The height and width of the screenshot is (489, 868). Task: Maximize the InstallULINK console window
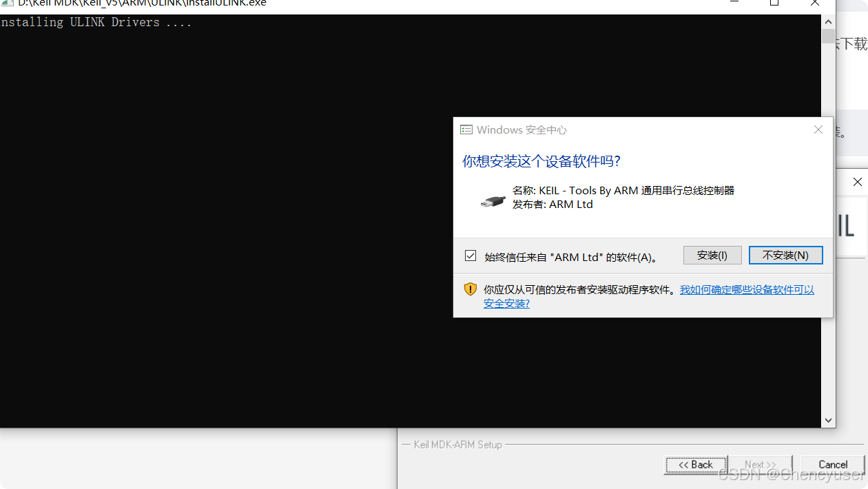click(774, 3)
